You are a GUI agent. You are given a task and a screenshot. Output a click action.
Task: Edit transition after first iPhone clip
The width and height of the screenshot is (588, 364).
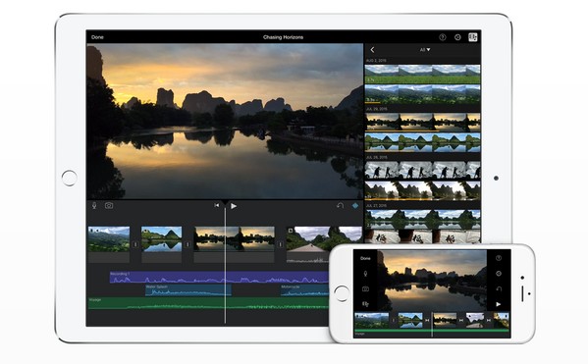pos(394,321)
